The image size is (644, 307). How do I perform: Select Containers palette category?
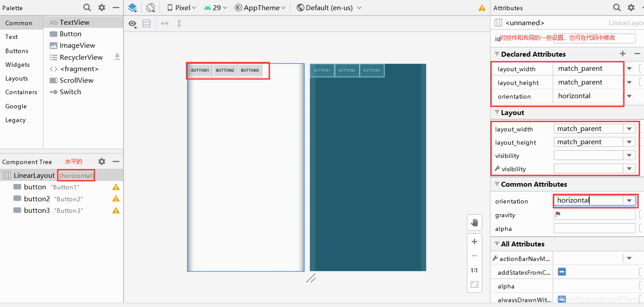click(21, 92)
